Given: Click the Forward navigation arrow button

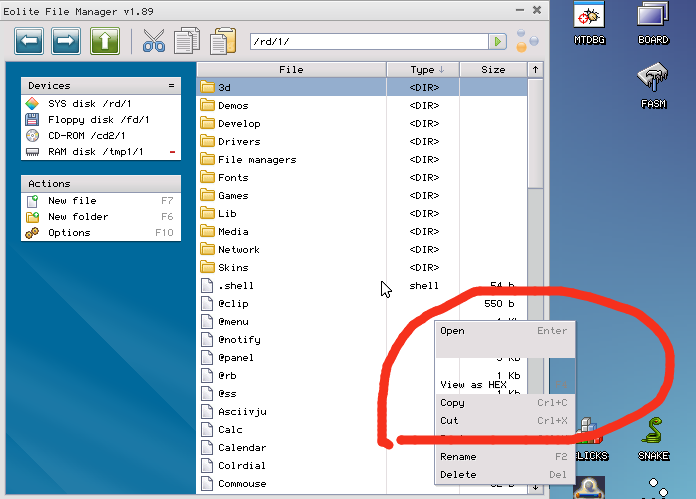Looking at the screenshot, I should (66, 41).
